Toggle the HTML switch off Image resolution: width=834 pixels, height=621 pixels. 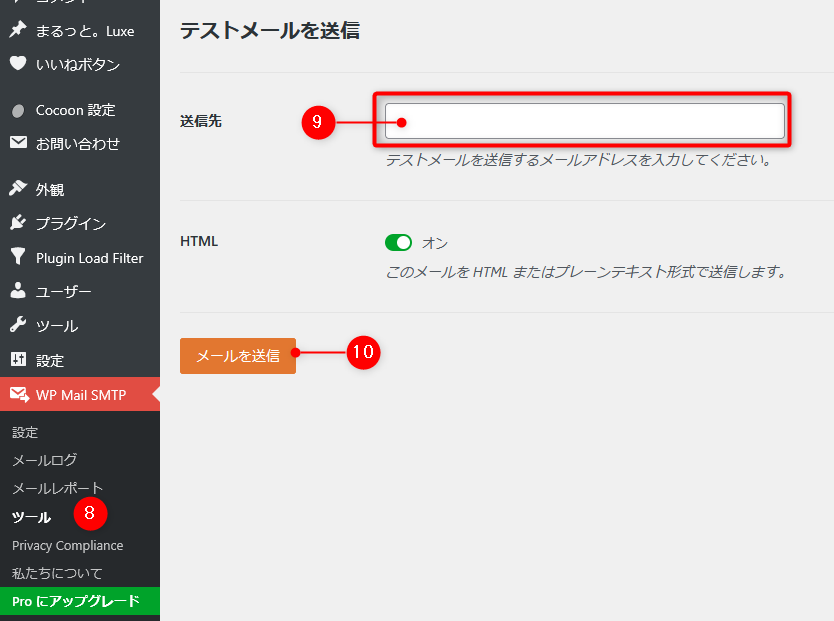coord(398,242)
